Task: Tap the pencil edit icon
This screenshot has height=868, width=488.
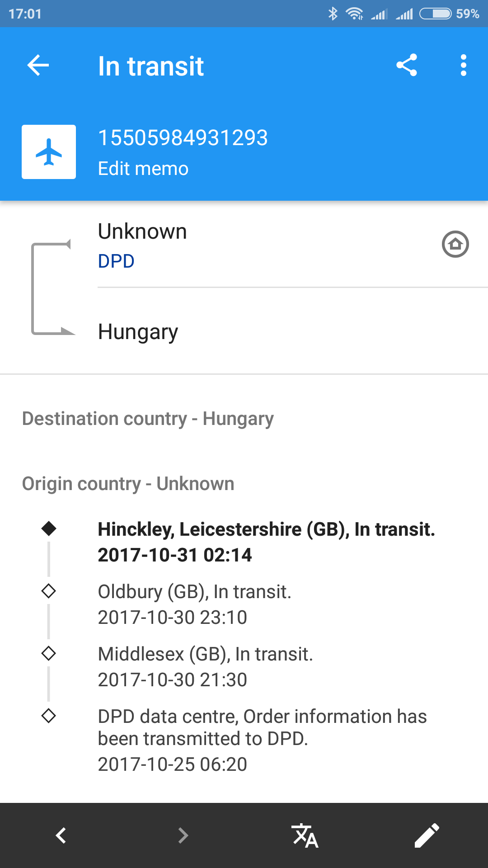Action: pos(427,835)
